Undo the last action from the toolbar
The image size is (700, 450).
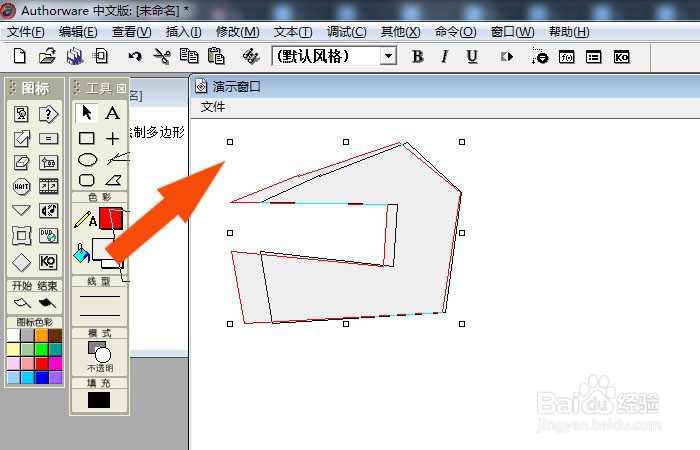tap(135, 57)
